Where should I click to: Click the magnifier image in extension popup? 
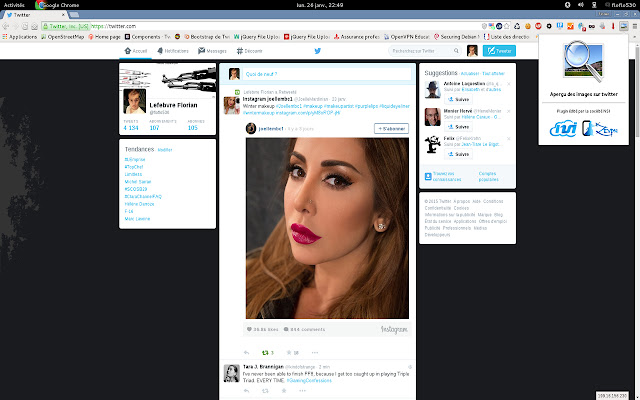click(x=583, y=61)
